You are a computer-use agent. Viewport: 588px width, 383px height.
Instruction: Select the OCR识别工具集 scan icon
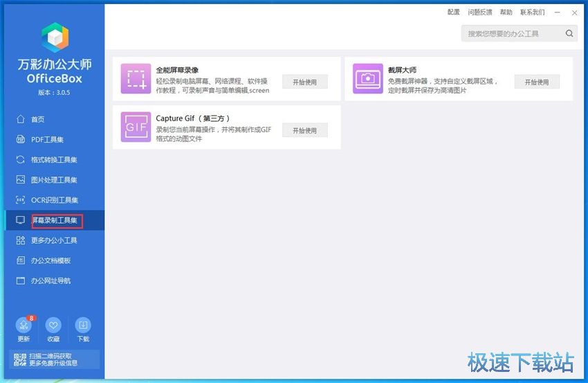coord(21,199)
